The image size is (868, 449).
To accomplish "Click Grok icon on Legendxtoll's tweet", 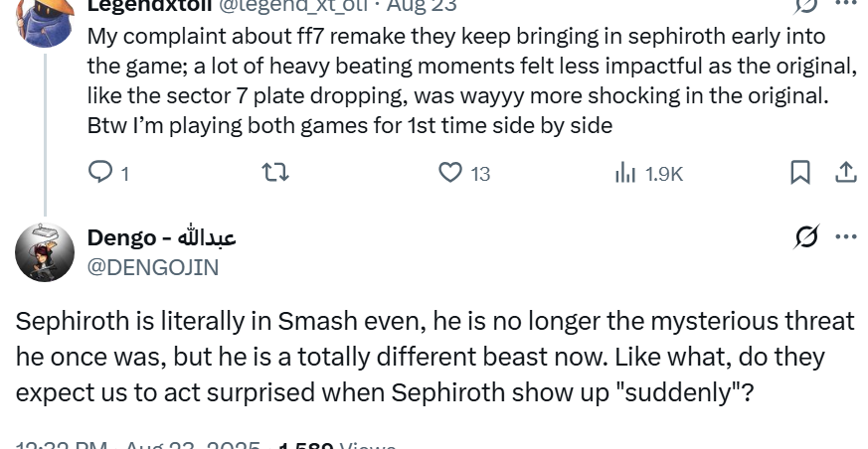I will pos(806,5).
